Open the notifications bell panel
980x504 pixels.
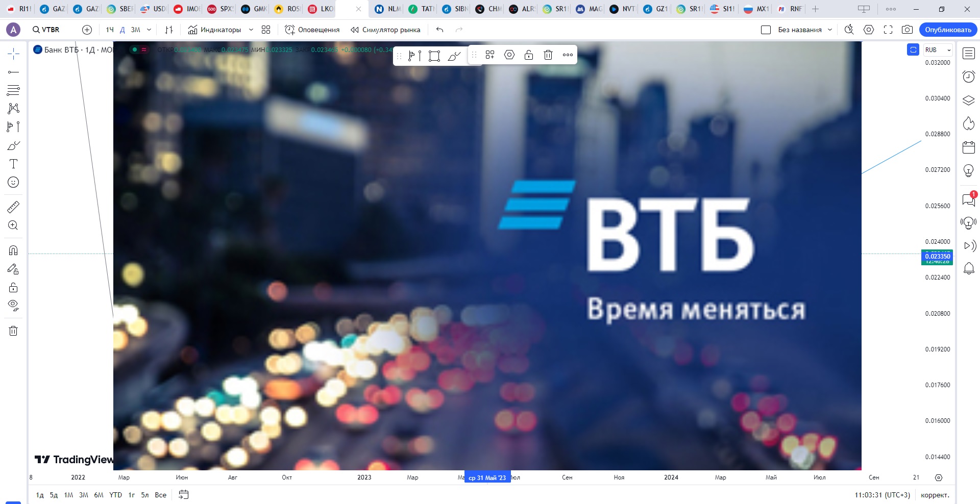point(968,268)
